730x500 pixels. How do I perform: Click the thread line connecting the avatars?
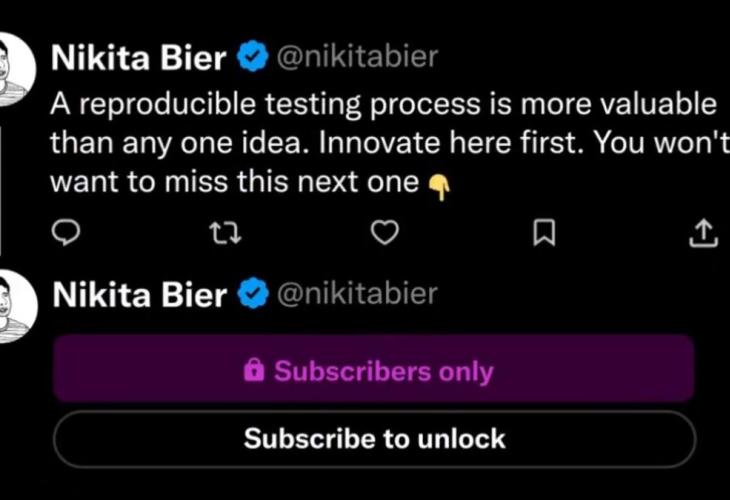2,190
